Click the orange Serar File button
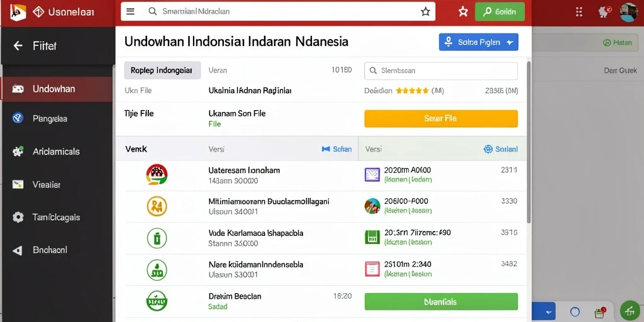This screenshot has width=644, height=322. [441, 118]
